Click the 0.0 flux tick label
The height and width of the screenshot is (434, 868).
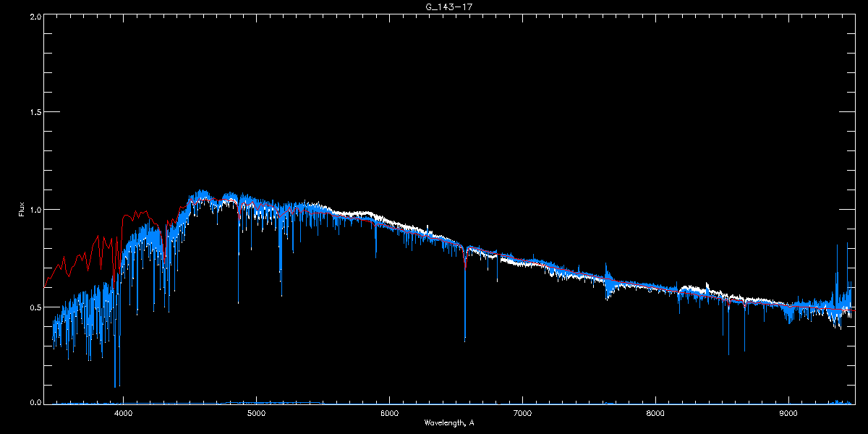tap(35, 402)
